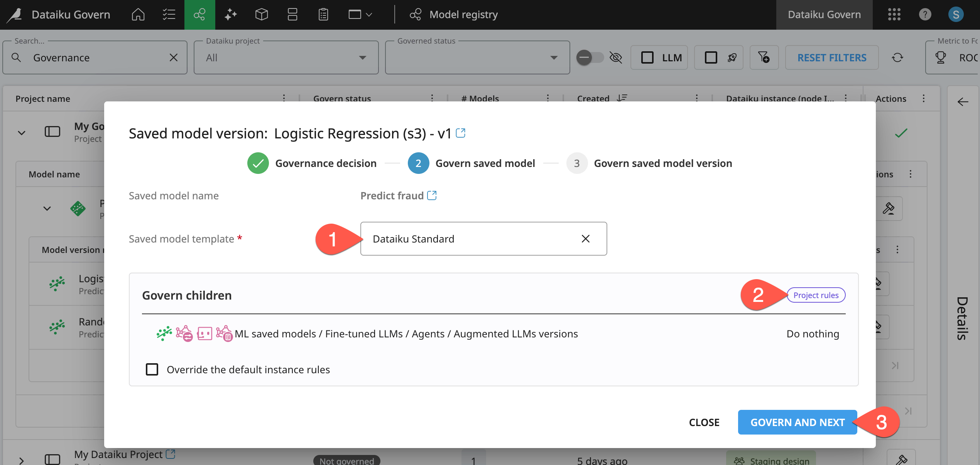Open the Dataiku project dropdown

click(x=286, y=58)
